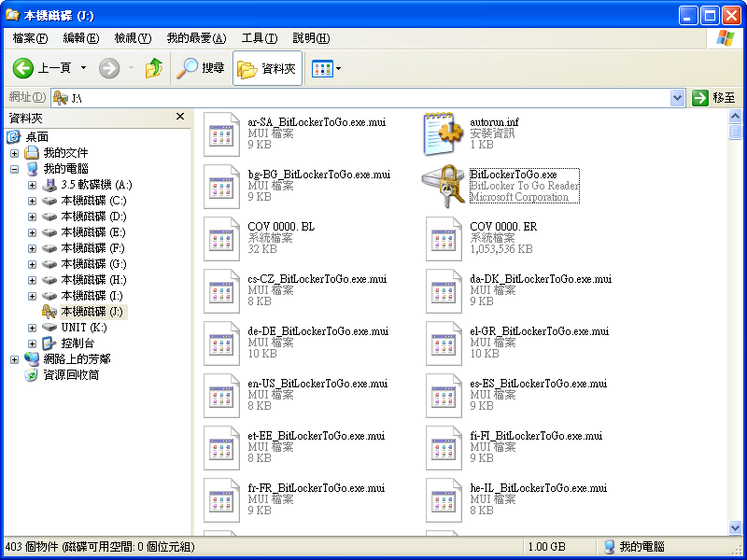The height and width of the screenshot is (560, 747).
Task: Click the Go arrow button
Action: click(700, 98)
